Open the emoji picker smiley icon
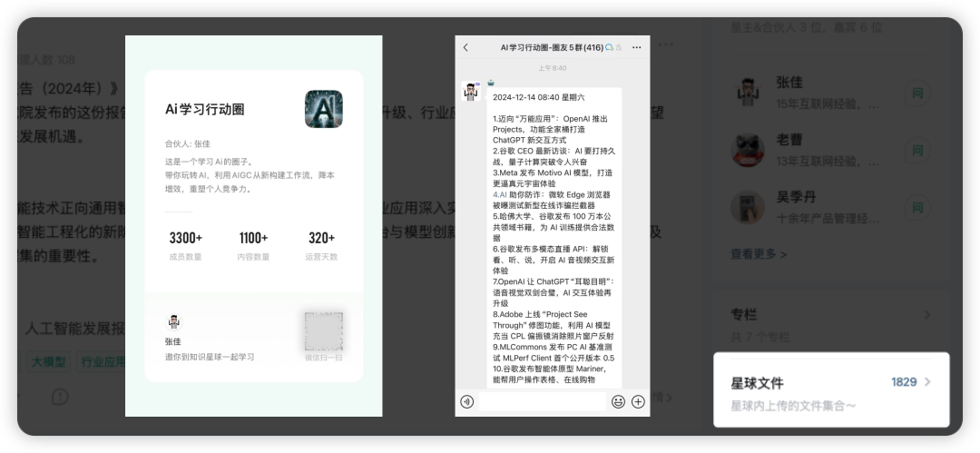 [618, 401]
